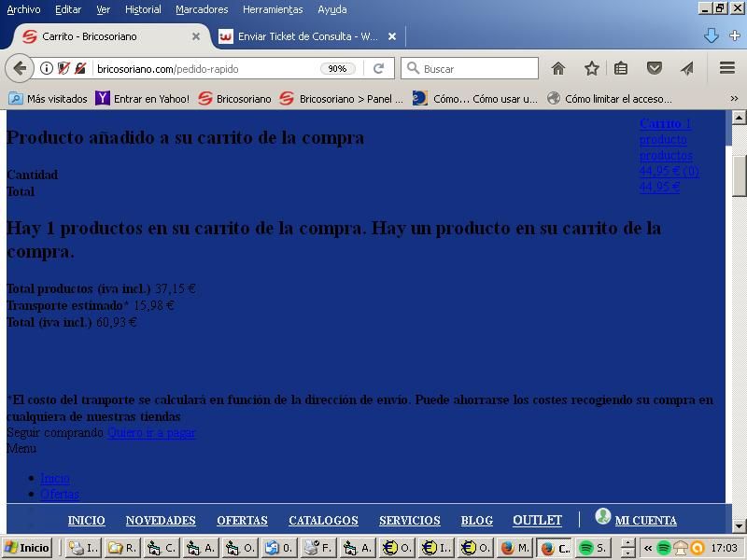747x560 pixels.
Task: Switch to folder 'R.' taskbar button
Action: (x=121, y=548)
